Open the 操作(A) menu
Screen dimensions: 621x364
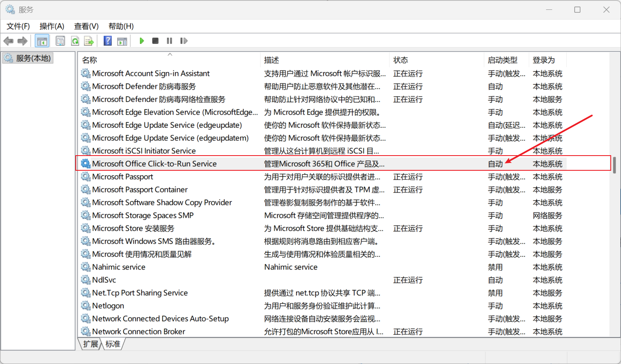tap(52, 26)
